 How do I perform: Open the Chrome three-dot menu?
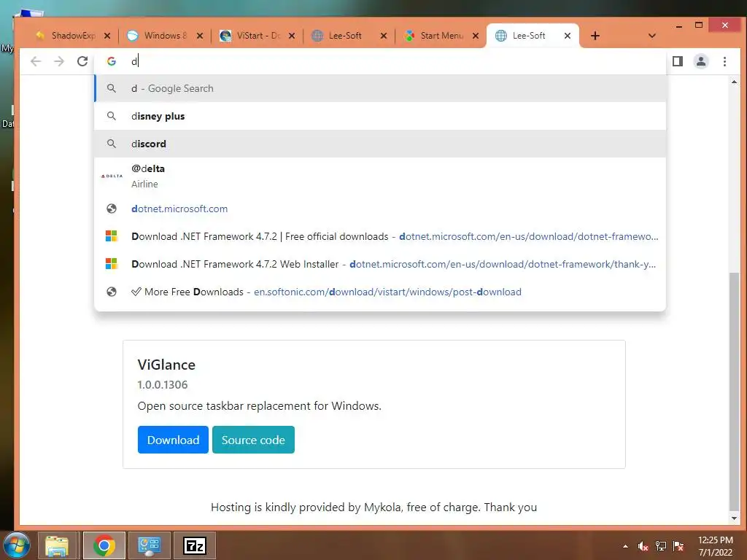724,61
